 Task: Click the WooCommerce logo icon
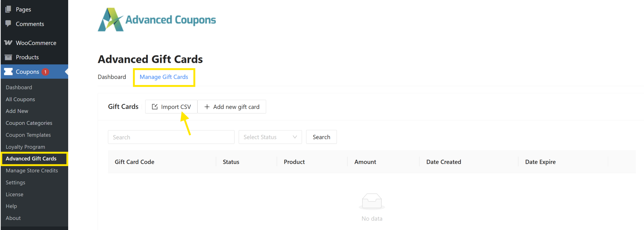(8, 43)
